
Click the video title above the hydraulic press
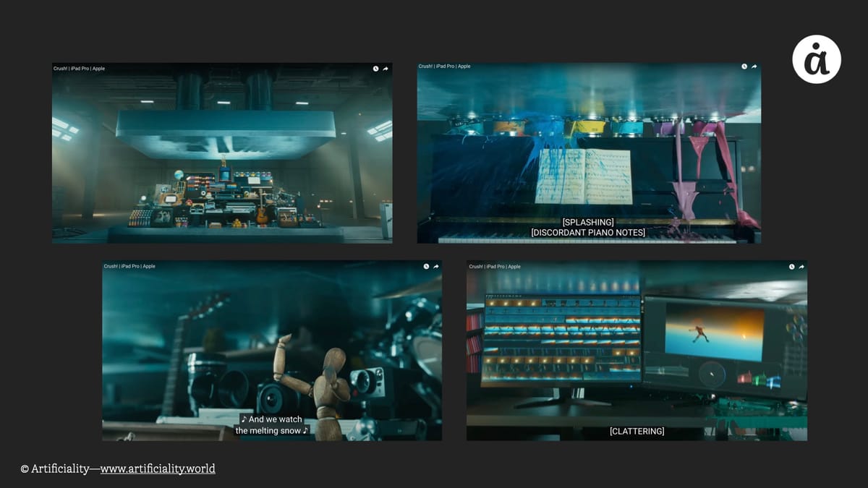79,69
